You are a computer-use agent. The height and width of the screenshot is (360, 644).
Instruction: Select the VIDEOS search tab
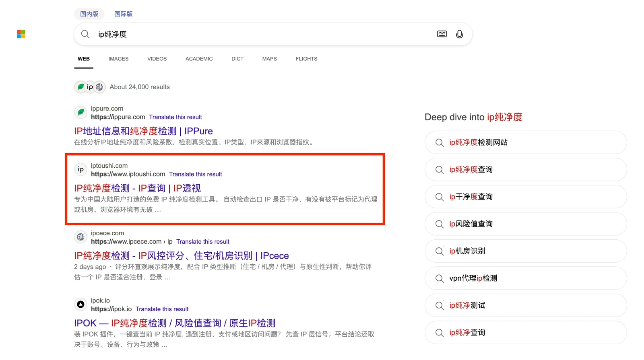[x=157, y=59]
